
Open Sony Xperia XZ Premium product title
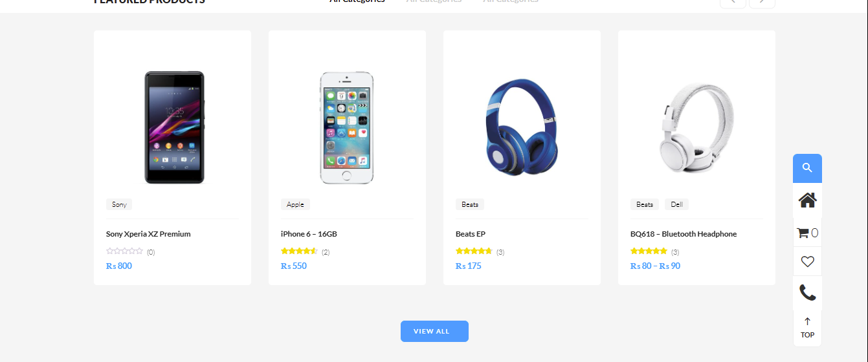tap(148, 234)
